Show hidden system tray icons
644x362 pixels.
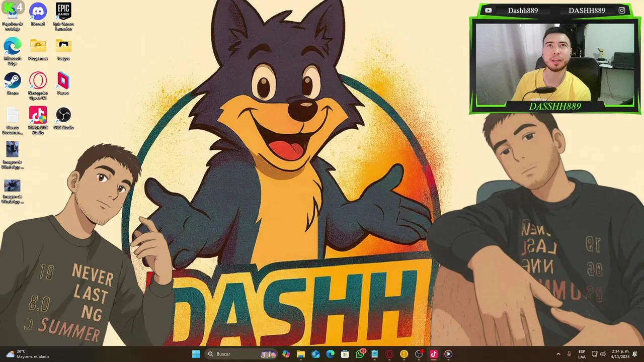(x=558, y=354)
